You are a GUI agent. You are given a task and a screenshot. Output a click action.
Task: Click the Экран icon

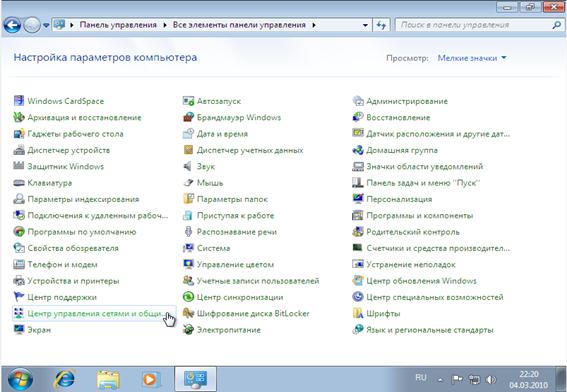tap(19, 329)
